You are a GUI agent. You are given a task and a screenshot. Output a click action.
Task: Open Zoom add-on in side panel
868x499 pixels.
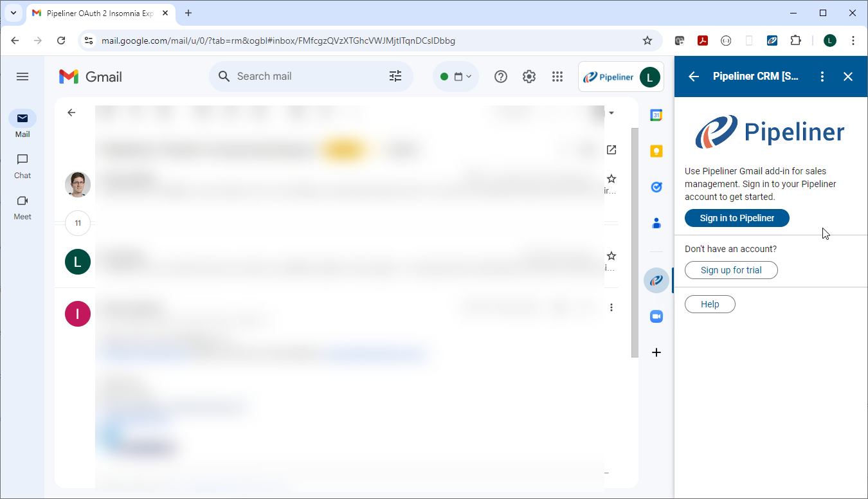(656, 316)
